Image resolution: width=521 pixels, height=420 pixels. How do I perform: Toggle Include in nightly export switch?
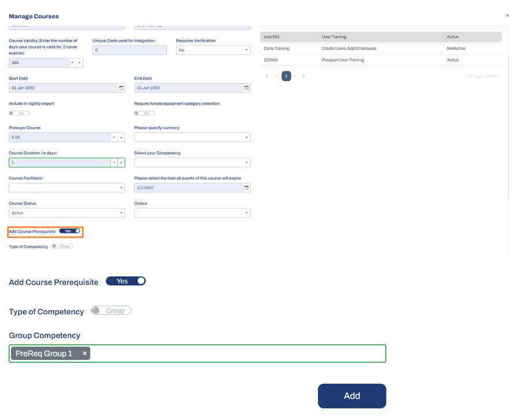click(19, 114)
